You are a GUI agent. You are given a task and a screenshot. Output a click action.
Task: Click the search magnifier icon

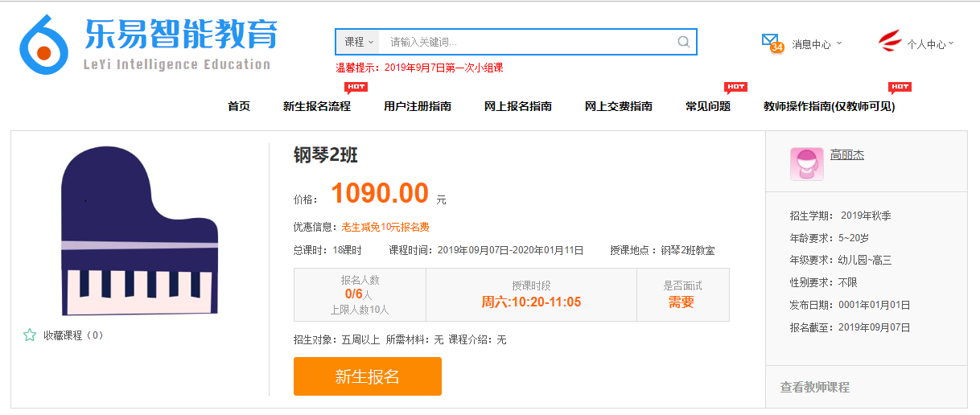(x=683, y=42)
